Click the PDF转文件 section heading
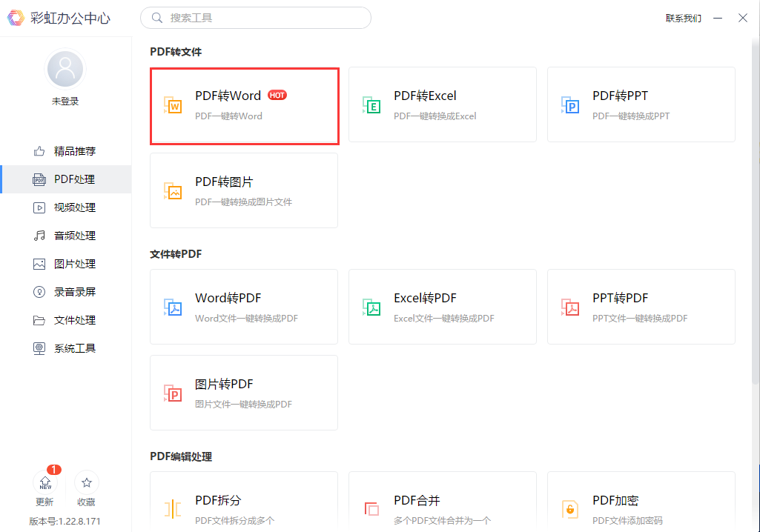 [176, 52]
